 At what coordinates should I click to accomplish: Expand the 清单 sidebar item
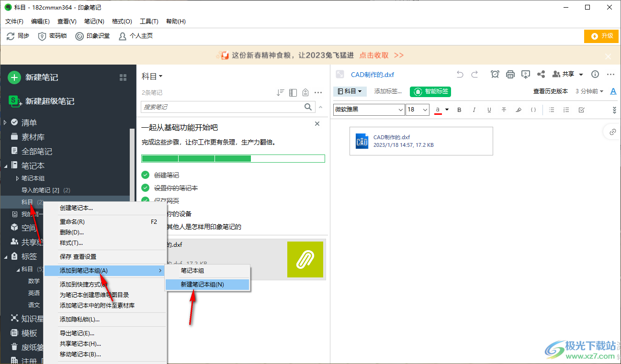click(5, 122)
